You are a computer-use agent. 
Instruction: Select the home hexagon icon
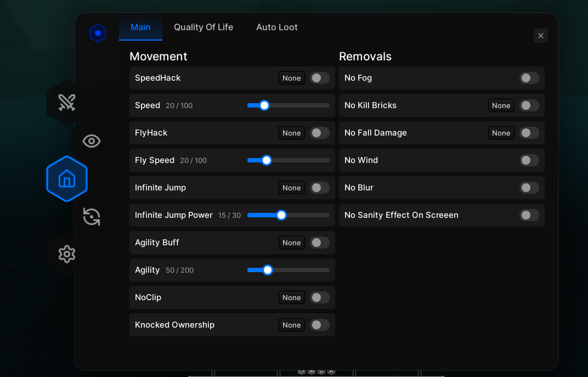click(x=67, y=179)
